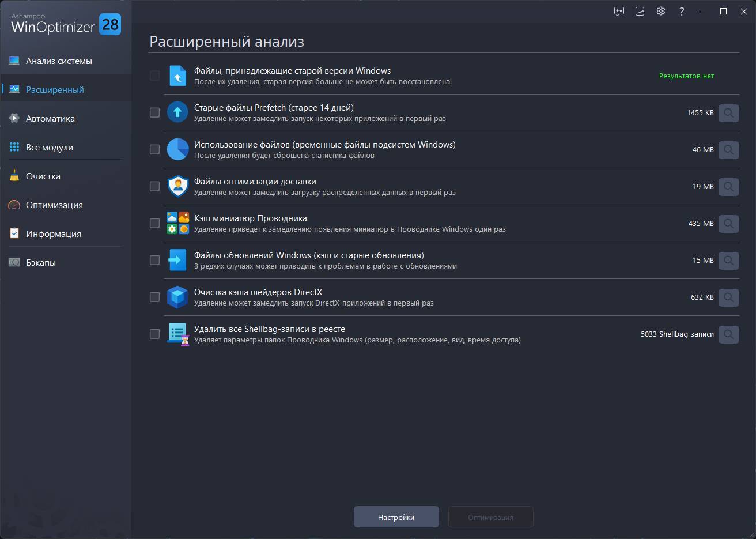Click the Delivery Optimization shield icon
Screen dimensions: 756x539
pos(177,186)
